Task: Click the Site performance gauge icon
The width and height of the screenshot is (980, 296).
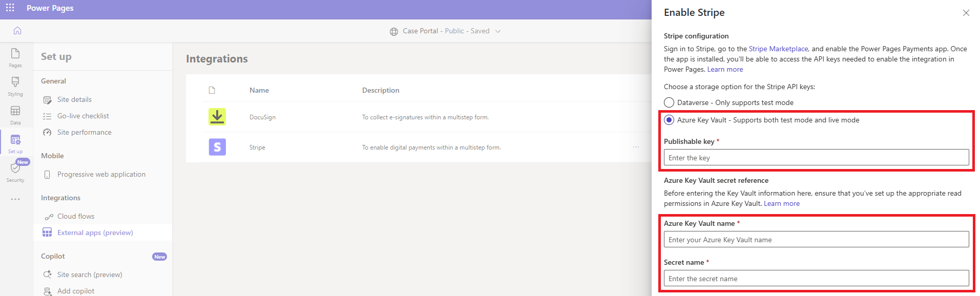Action: [x=47, y=133]
